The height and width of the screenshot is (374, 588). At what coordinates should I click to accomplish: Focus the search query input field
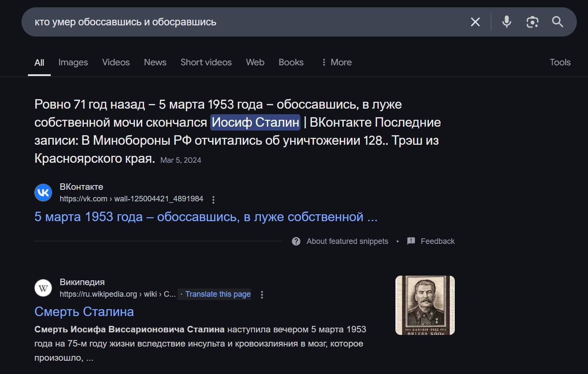point(245,22)
